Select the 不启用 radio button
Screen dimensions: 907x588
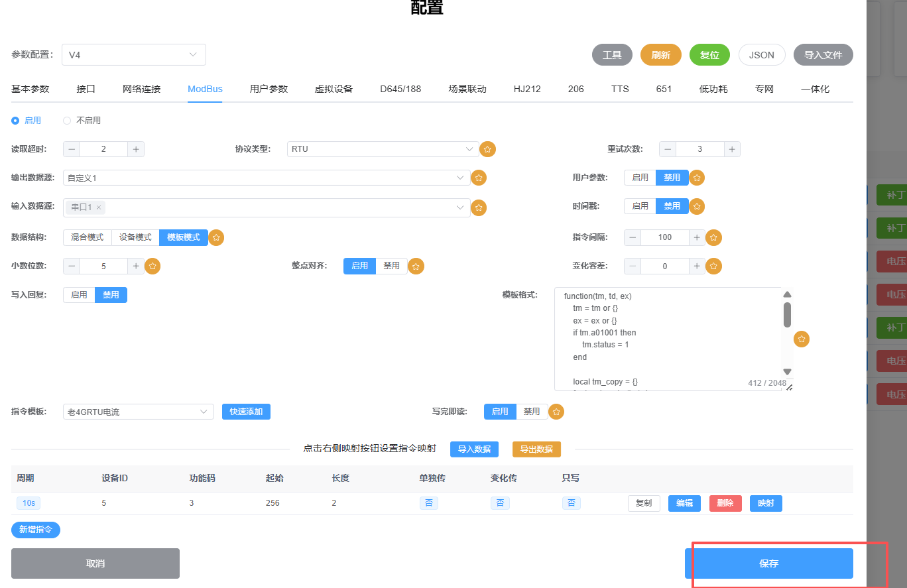(x=67, y=121)
